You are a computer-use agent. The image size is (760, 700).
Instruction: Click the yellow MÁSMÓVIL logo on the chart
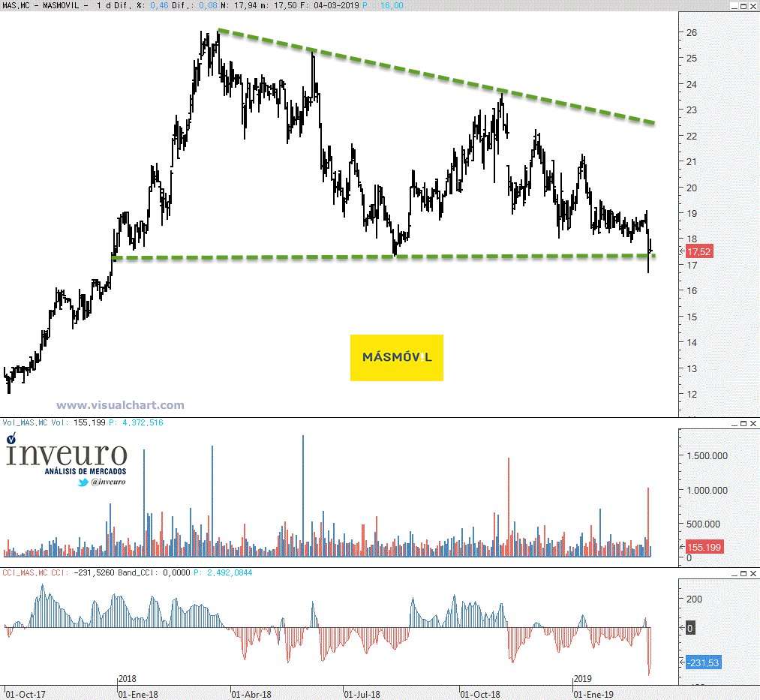pos(396,358)
